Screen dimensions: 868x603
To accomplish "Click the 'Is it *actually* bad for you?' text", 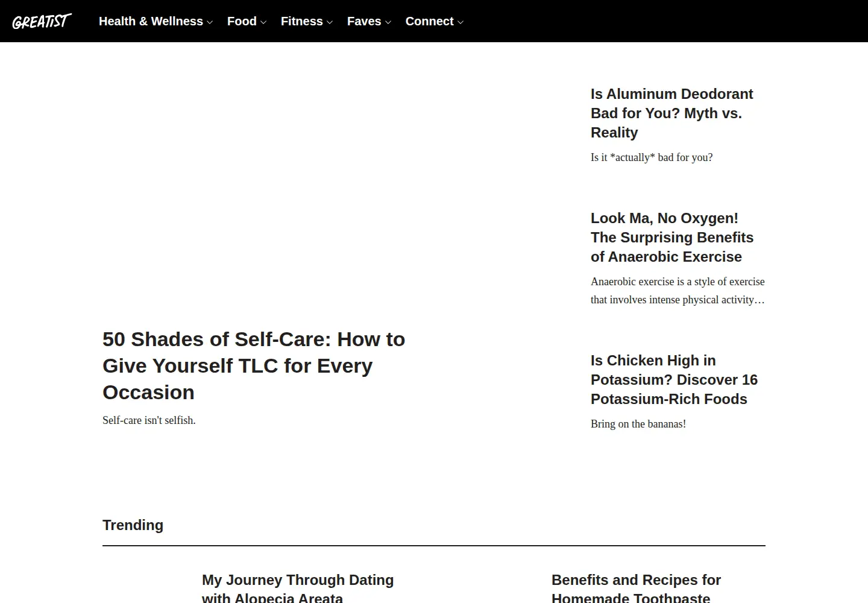I will 652,157.
